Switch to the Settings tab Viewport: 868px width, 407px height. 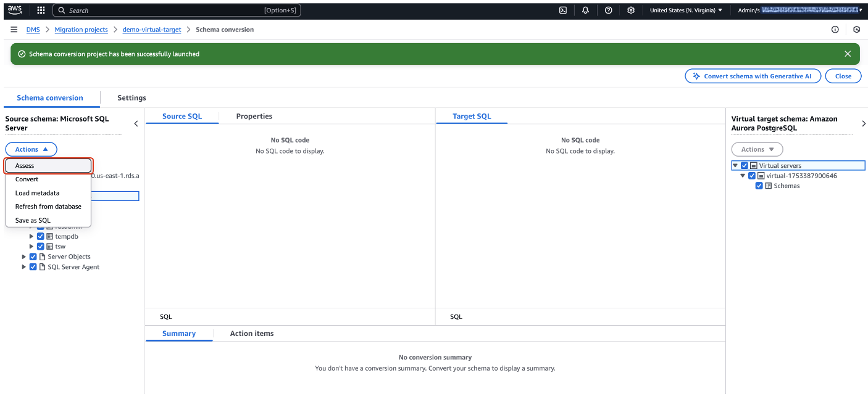pos(131,98)
